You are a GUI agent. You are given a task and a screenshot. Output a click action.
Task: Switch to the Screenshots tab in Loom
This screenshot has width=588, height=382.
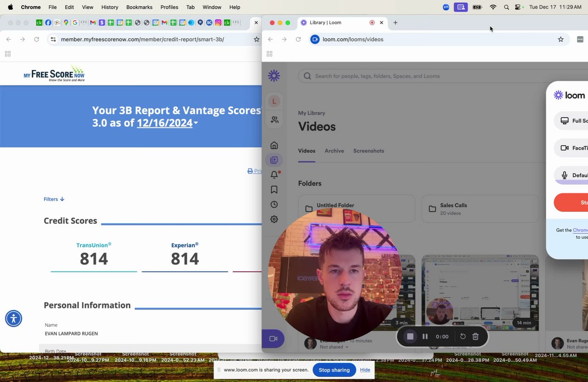[x=368, y=151]
